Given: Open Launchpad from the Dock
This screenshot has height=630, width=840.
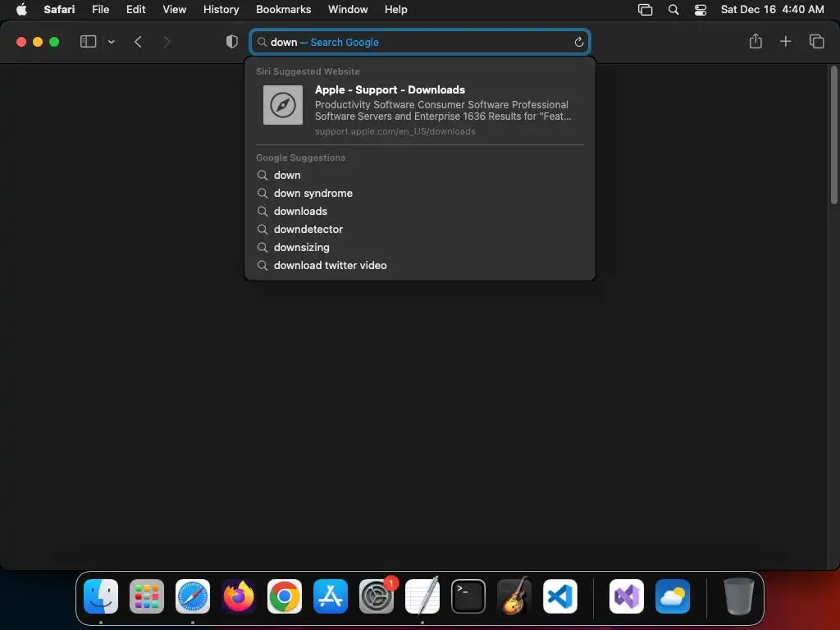Looking at the screenshot, I should 147,596.
